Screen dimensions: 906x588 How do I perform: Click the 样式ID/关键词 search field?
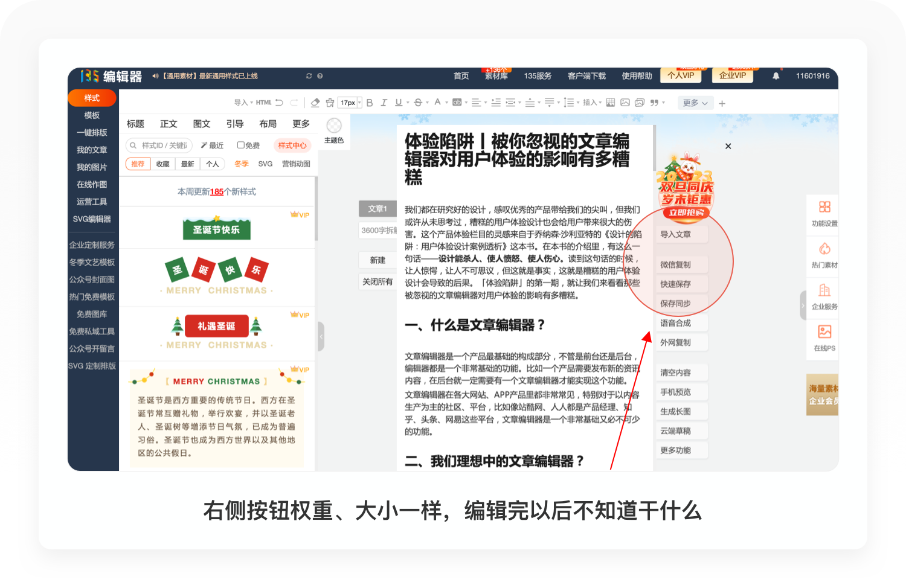[159, 145]
